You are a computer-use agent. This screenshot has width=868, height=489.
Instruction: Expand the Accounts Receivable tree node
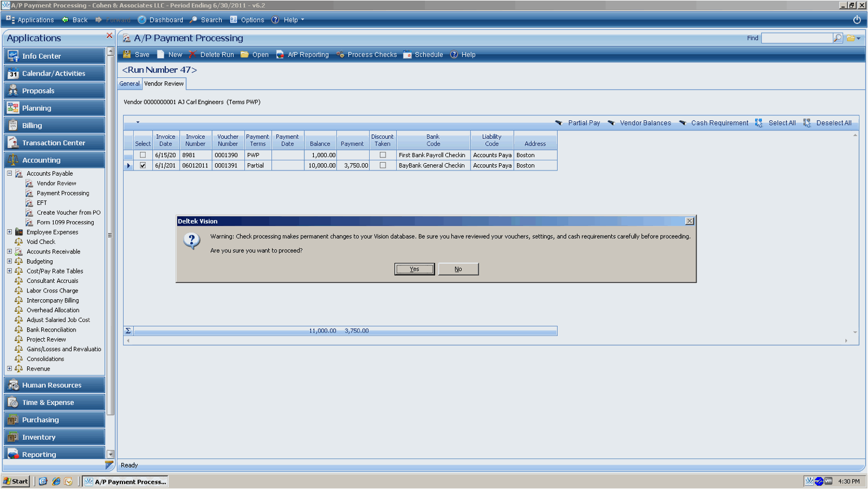click(x=10, y=252)
